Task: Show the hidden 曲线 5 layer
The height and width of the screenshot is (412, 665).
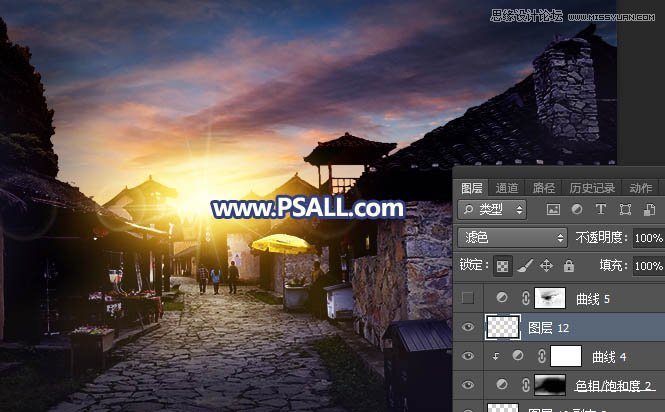Action: coord(468,298)
